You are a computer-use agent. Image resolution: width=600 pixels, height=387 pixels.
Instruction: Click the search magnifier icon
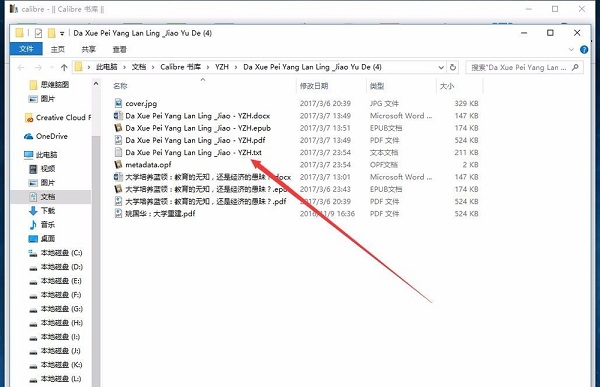(x=575, y=67)
